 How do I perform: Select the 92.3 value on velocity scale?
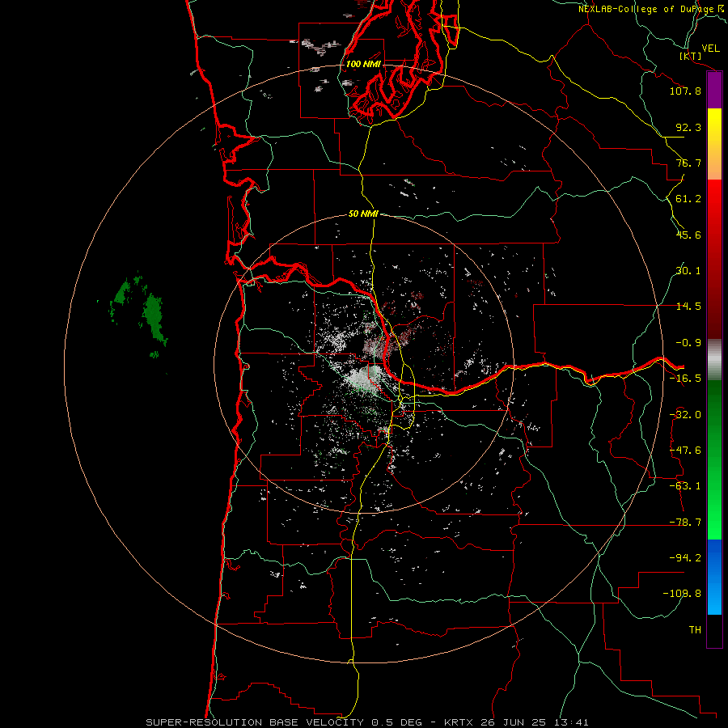click(x=688, y=127)
